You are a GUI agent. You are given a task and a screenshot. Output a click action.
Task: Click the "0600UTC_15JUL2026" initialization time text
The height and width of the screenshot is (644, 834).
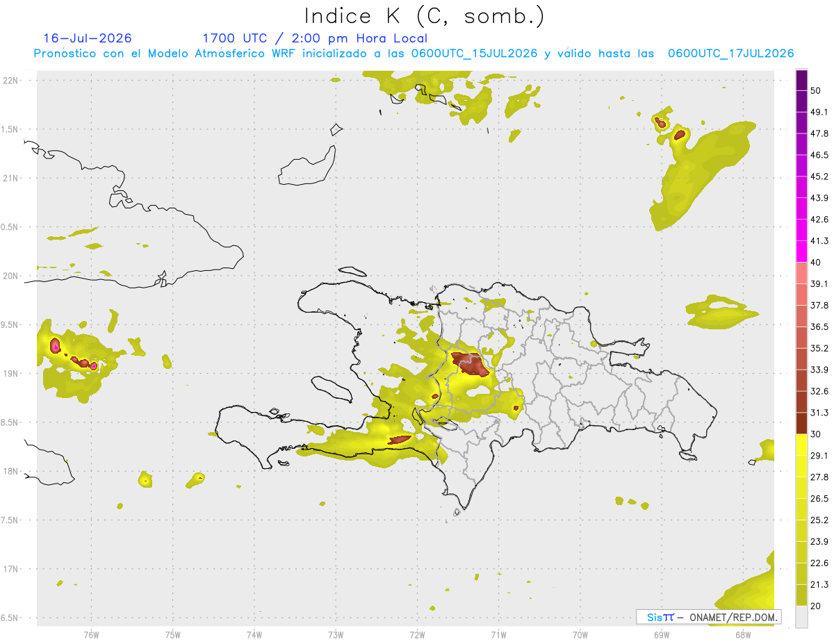point(475,53)
